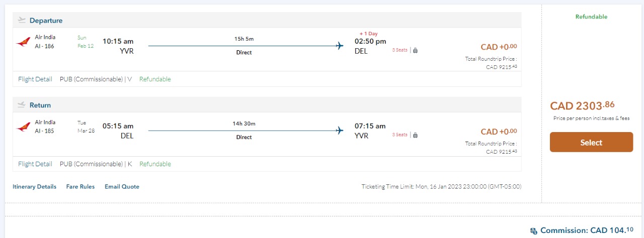The image size is (644, 238).
Task: Click the takeoff plane icon beside Departure
Action: [22, 20]
